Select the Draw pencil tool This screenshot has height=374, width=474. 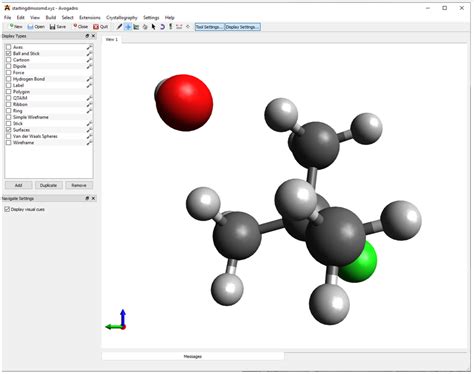tap(119, 27)
